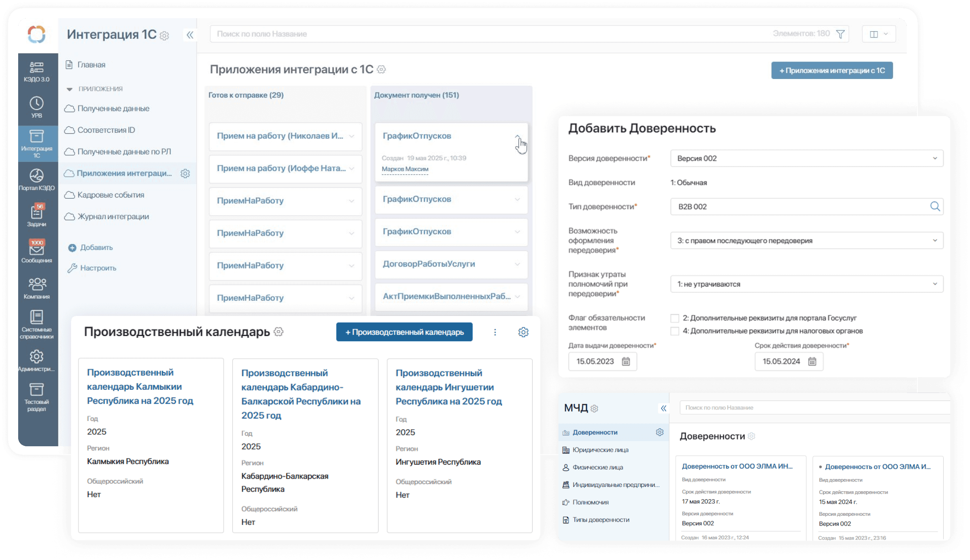Screen dimensions: 970x560
Task: Select Юридические лица in МЧД menu
Action: tap(600, 450)
